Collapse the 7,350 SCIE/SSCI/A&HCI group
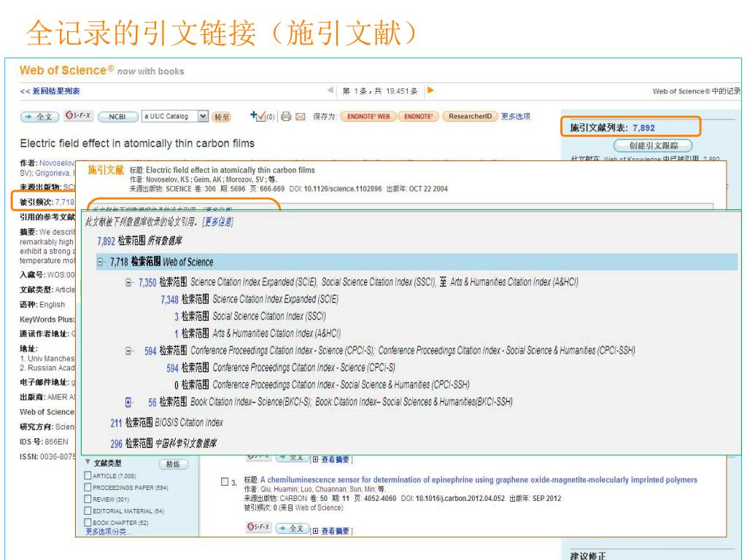The width and height of the screenshot is (747, 560). [x=128, y=282]
